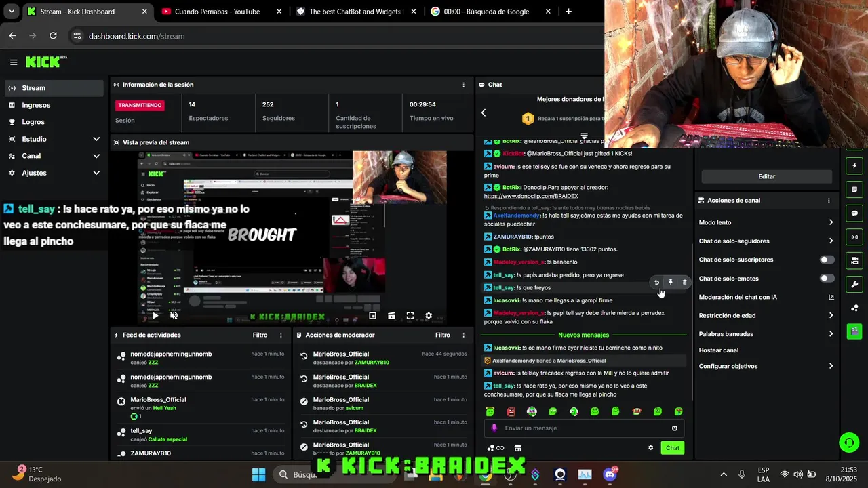Open Modo lento options

[766, 222]
